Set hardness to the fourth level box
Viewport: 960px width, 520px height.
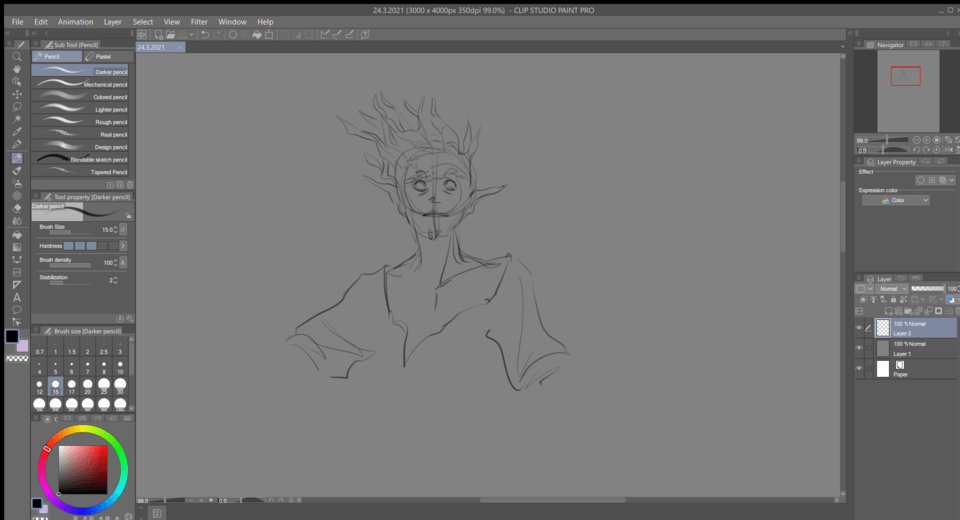[x=103, y=246]
